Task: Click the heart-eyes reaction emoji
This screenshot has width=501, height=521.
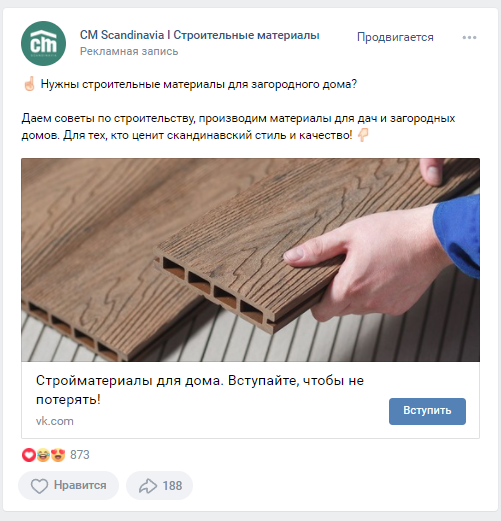Action: 58,455
